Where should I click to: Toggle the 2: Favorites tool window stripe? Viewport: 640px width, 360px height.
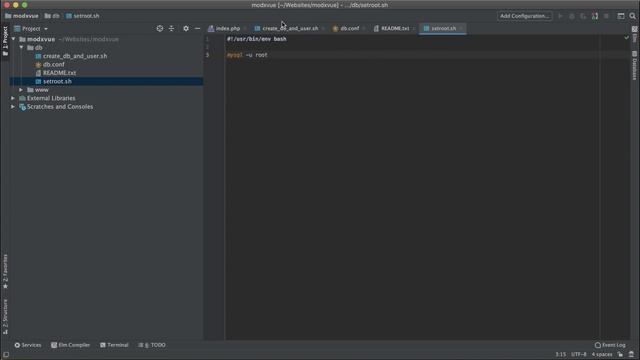5,271
